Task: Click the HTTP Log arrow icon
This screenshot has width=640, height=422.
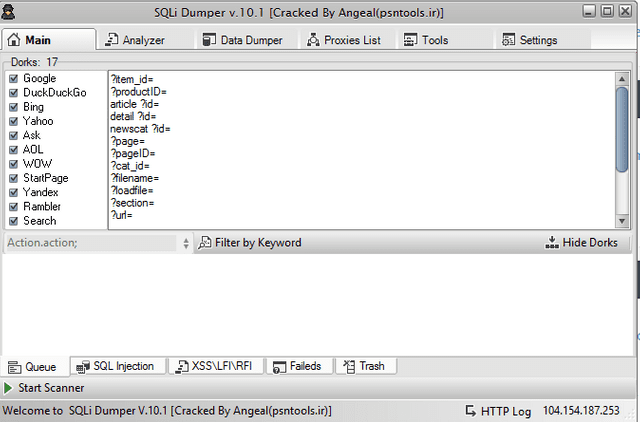Action: [x=471, y=411]
